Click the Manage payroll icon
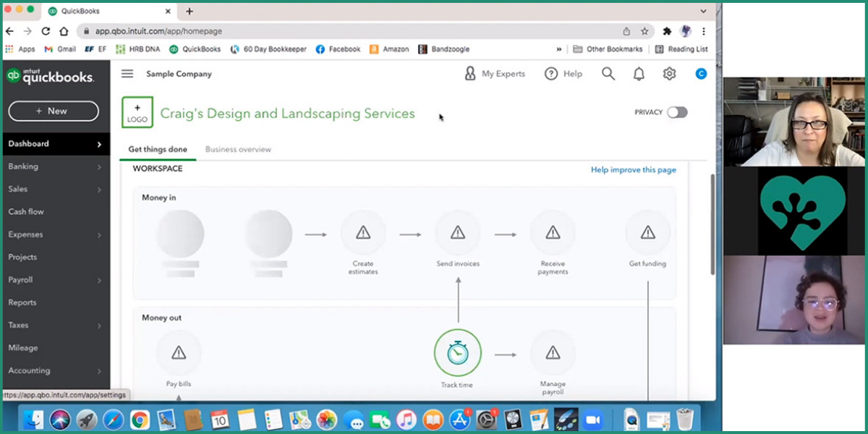868x434 pixels. tap(553, 353)
